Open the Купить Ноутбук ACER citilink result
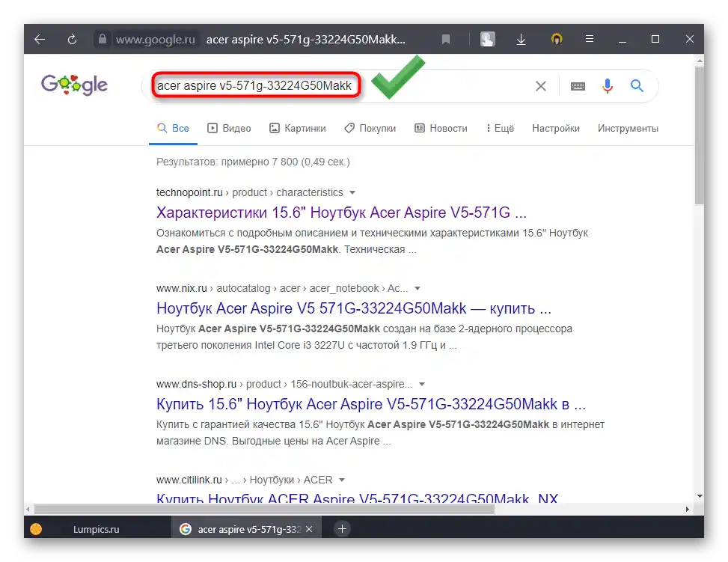 [357, 498]
